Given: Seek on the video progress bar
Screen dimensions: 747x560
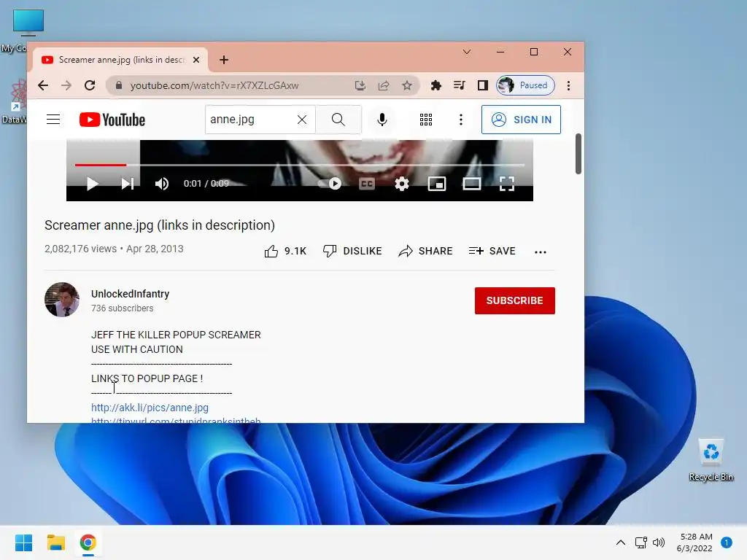Looking at the screenshot, I should click(x=300, y=165).
